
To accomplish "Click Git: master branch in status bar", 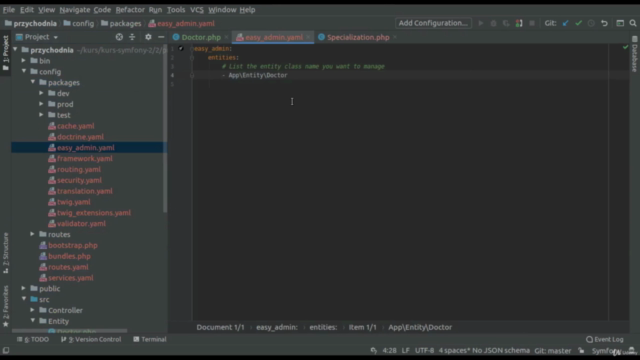I will click(553, 351).
